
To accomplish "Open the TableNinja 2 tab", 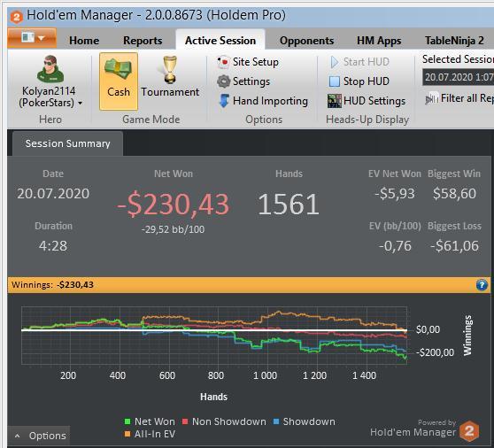I will point(454,41).
